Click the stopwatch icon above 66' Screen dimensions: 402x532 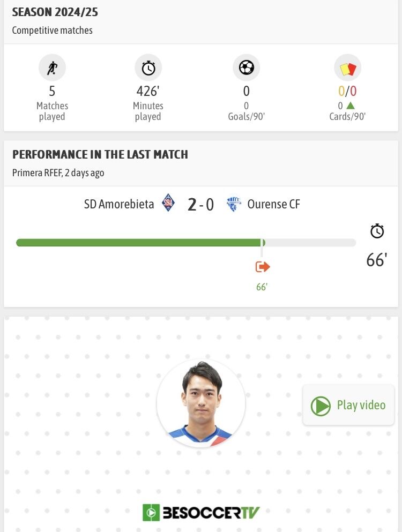click(377, 231)
